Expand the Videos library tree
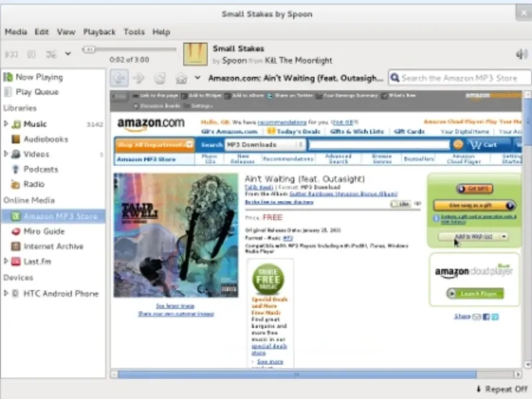This screenshot has height=399, width=532. point(6,154)
